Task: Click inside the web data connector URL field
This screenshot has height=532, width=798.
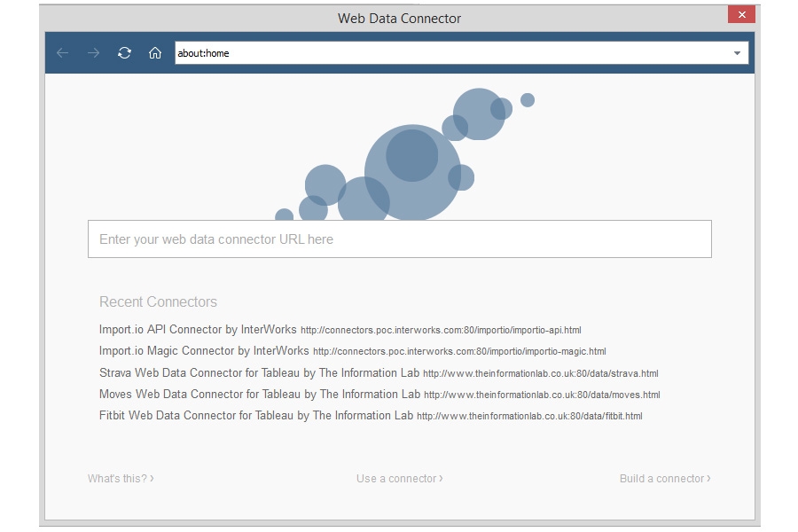Action: [x=399, y=239]
